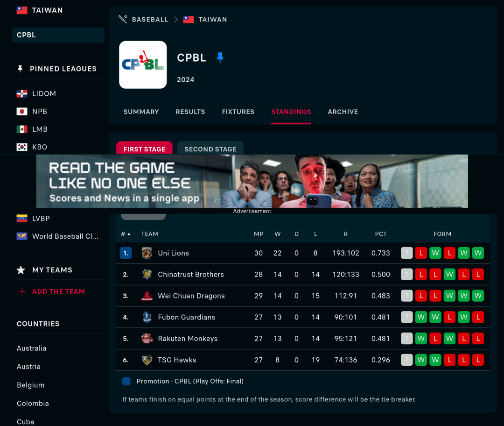Click the Wei Chuan Dragons team logo
Viewport: 504px width, 426px height.
coord(147,296)
